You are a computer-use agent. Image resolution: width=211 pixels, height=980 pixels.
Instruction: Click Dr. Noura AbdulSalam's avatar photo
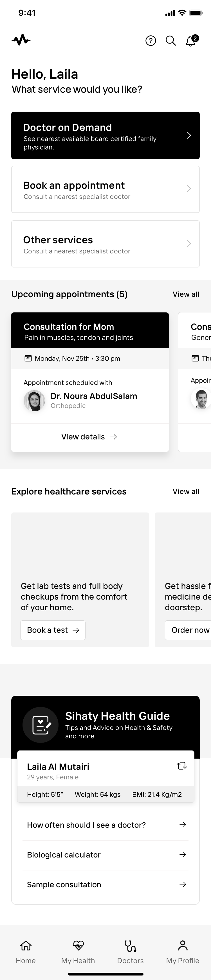pyautogui.click(x=34, y=401)
